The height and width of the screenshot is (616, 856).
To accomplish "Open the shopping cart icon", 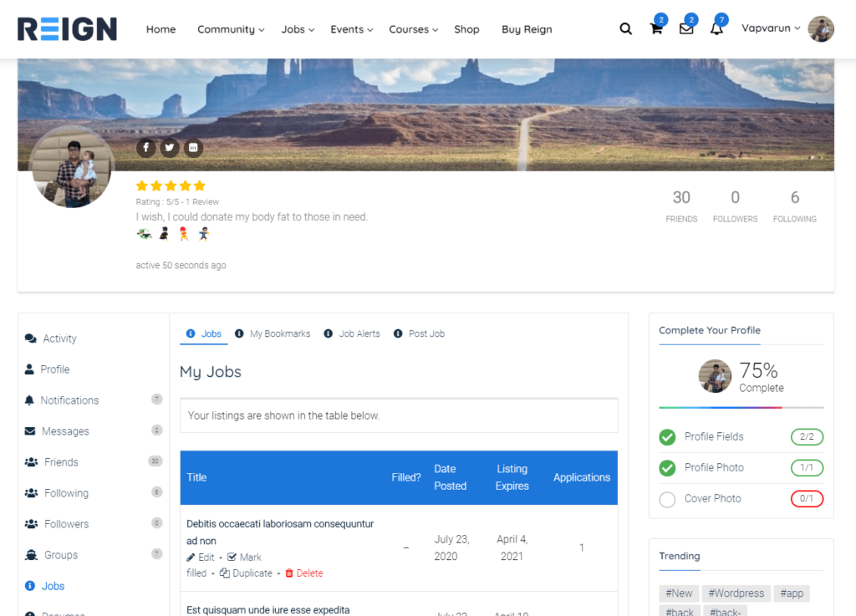I will coord(656,29).
